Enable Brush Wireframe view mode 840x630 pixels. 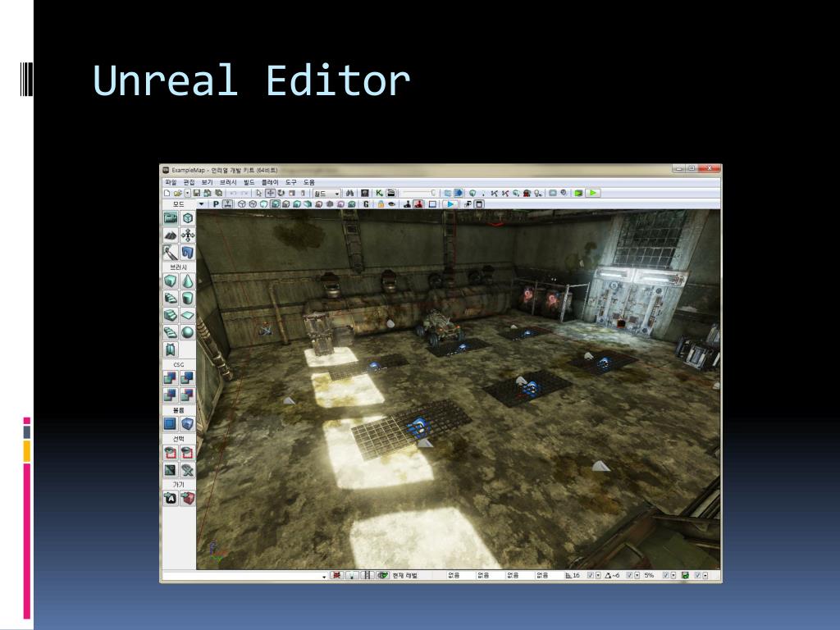(241, 204)
